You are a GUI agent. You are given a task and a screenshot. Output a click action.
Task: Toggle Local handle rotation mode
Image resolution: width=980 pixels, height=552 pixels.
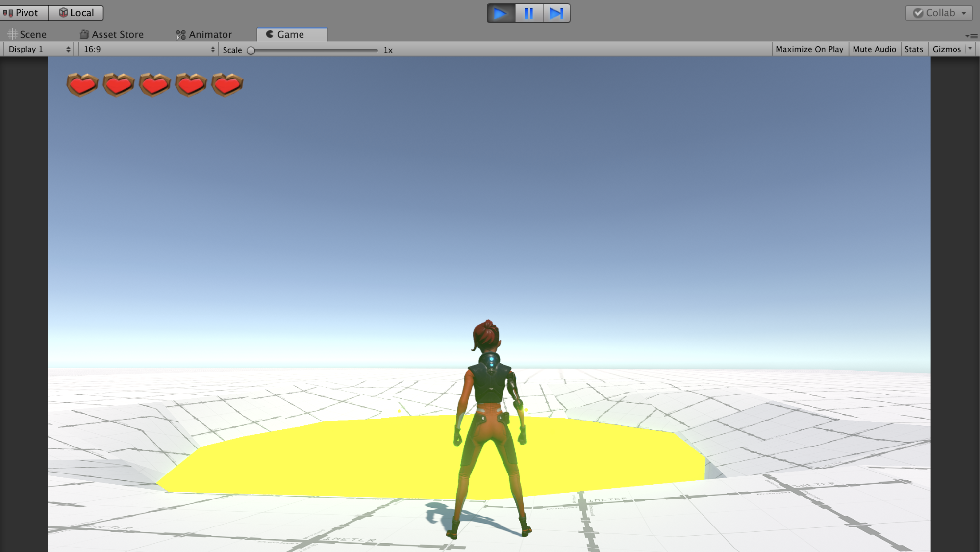(76, 13)
